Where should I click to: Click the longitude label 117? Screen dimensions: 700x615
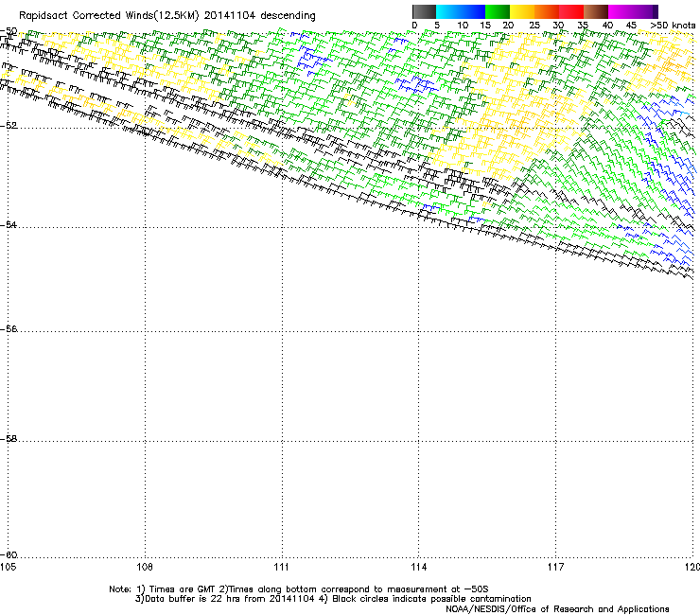pos(556,567)
